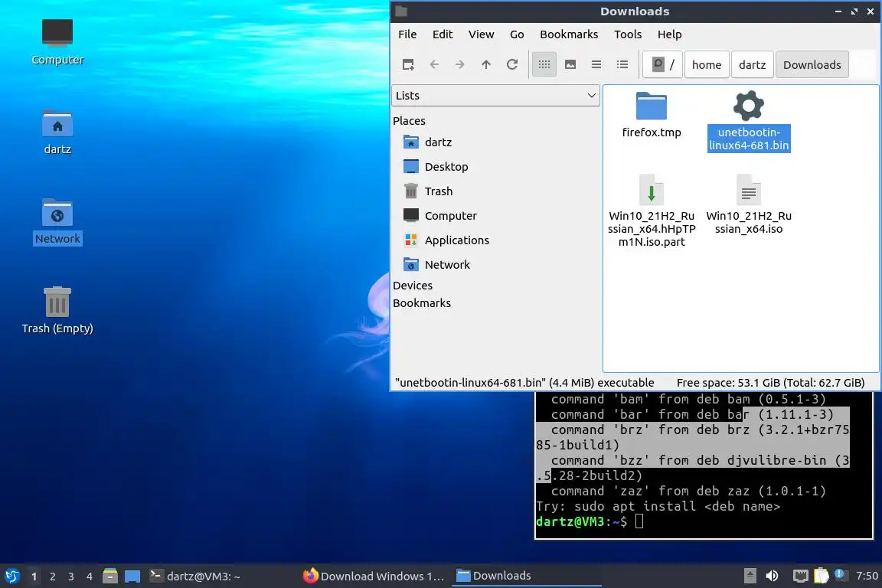Open the Bookmarks menu
The image size is (882, 588).
click(x=569, y=34)
